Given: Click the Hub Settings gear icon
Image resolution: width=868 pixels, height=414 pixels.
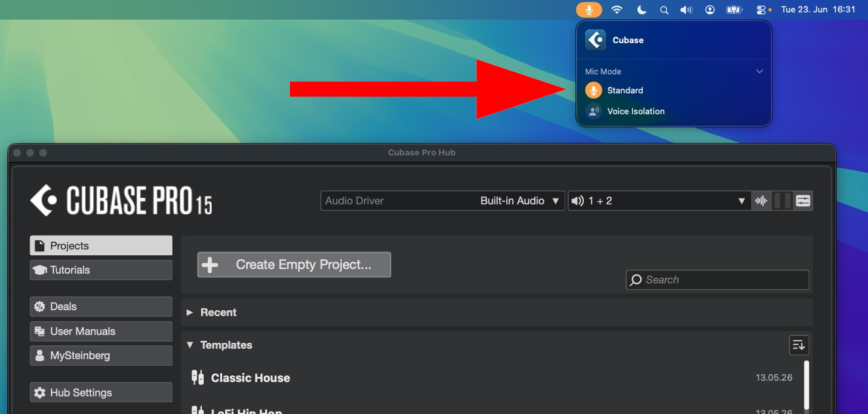Looking at the screenshot, I should tap(40, 392).
